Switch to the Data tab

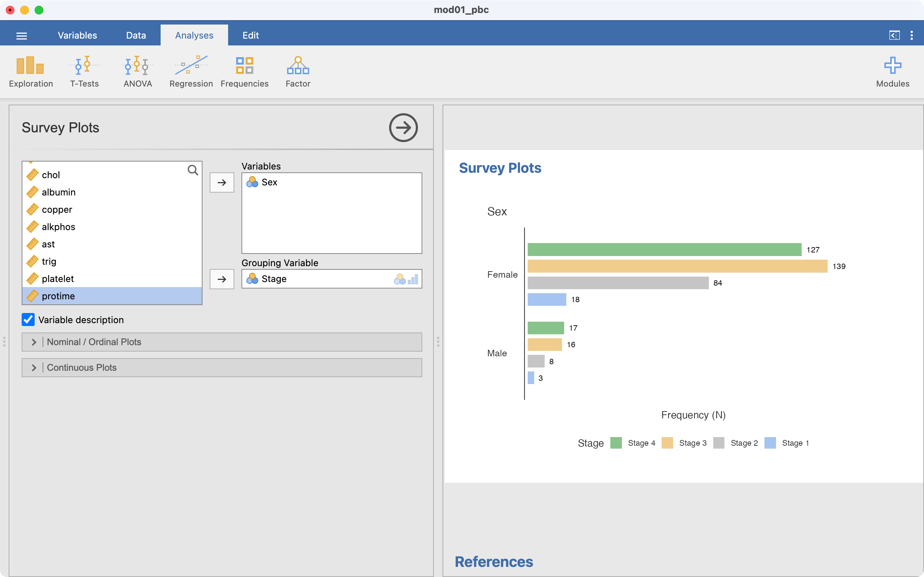coord(136,35)
